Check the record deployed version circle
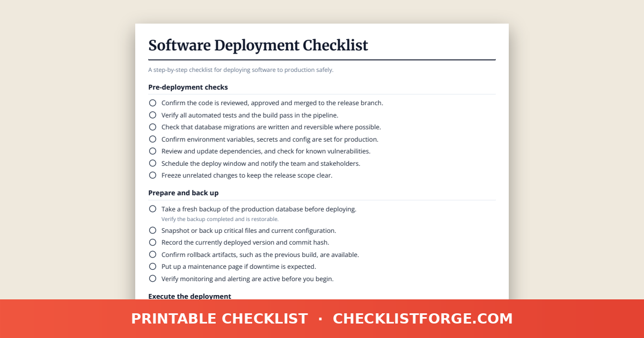644x338 pixels. [152, 242]
